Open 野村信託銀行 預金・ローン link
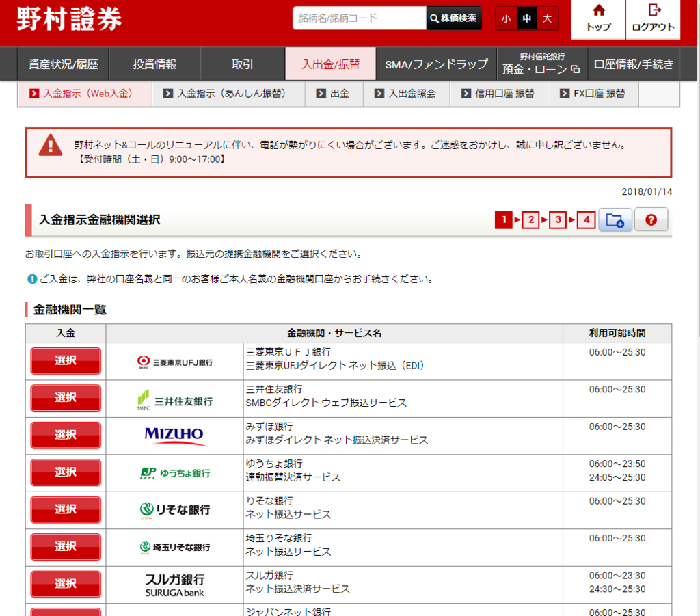The width and height of the screenshot is (700, 616). [542, 64]
